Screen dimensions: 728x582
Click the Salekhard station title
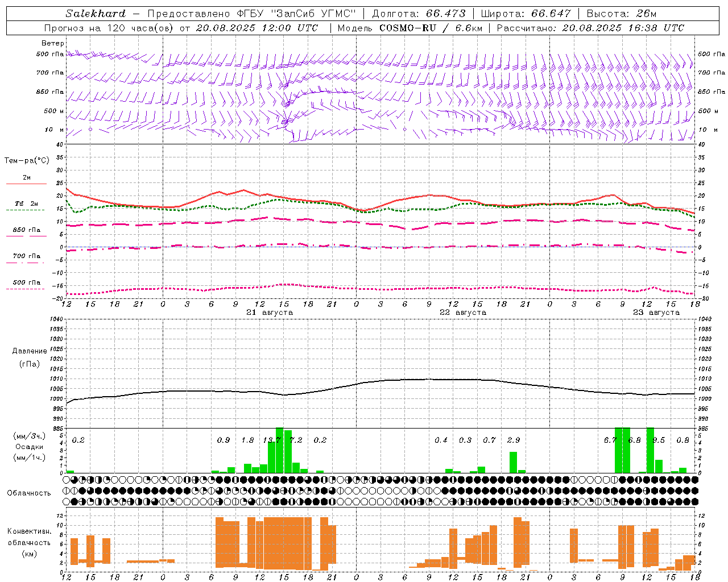[96, 14]
